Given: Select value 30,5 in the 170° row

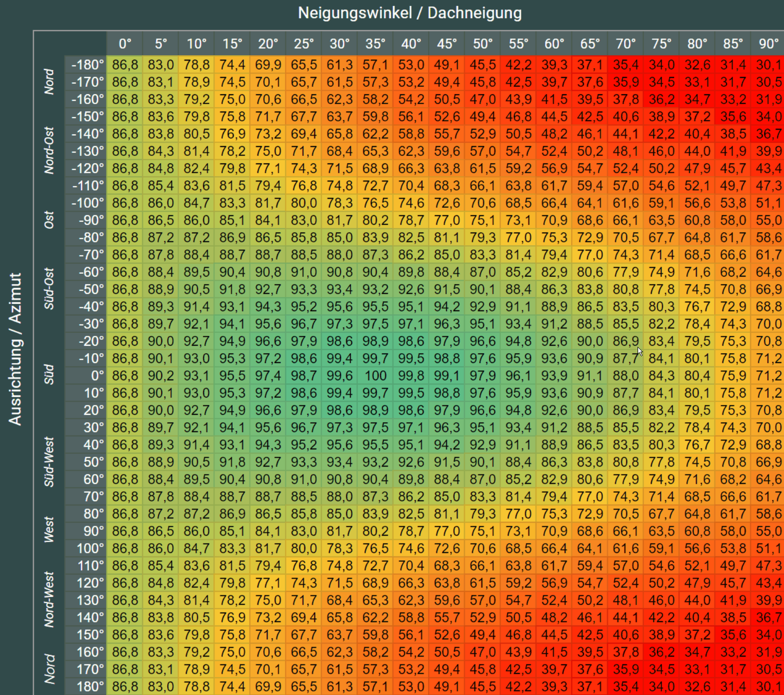Looking at the screenshot, I should (768, 669).
